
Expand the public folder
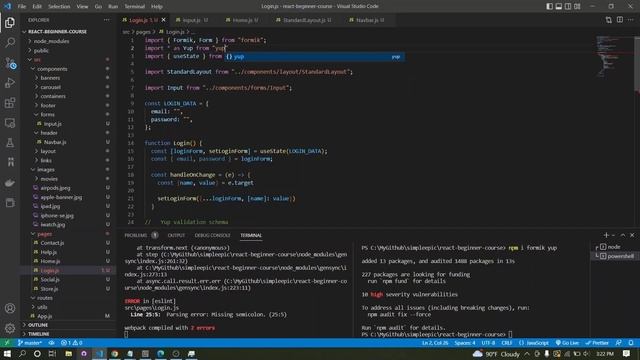tap(41, 51)
